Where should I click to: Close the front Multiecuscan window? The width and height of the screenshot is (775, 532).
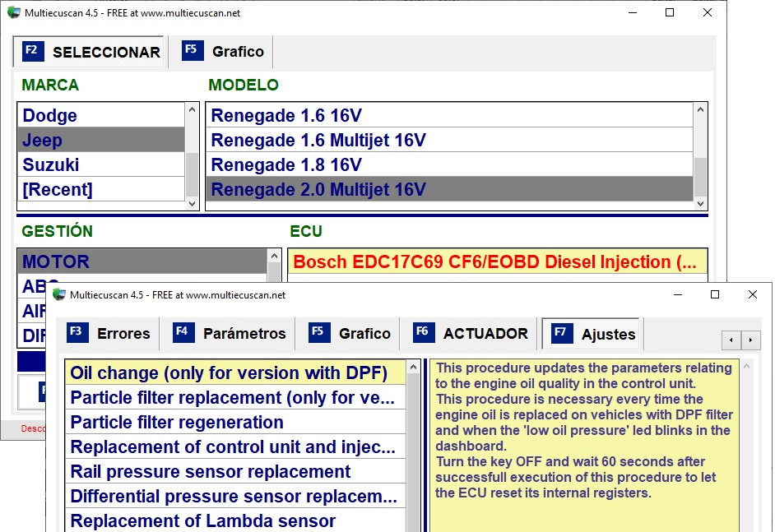click(x=753, y=294)
